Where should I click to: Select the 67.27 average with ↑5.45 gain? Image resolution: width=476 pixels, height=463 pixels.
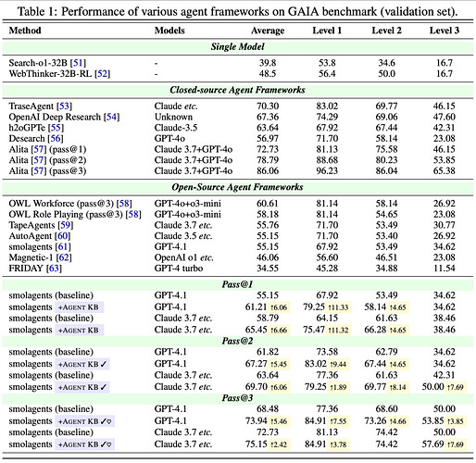[256, 364]
